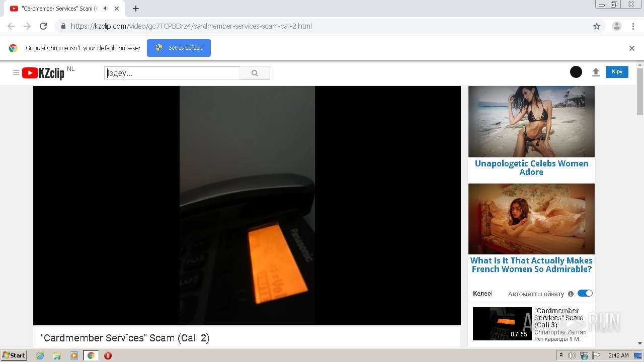644x362 pixels.
Task: Focus the KZclip search field
Action: [x=172, y=73]
